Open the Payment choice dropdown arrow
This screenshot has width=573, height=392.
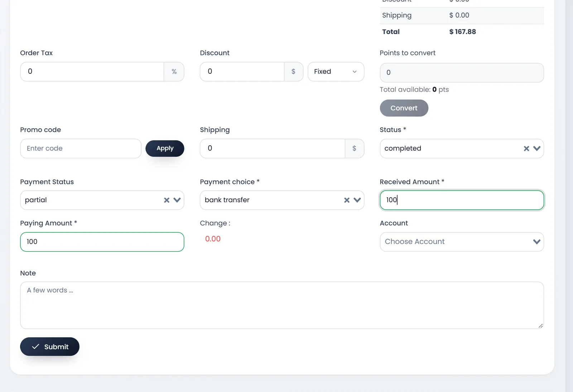[357, 200]
